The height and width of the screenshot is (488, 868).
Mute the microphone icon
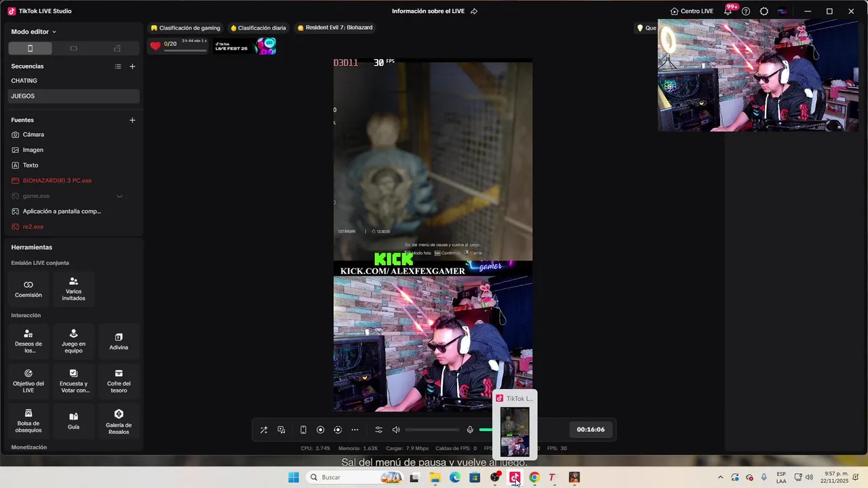(x=470, y=430)
